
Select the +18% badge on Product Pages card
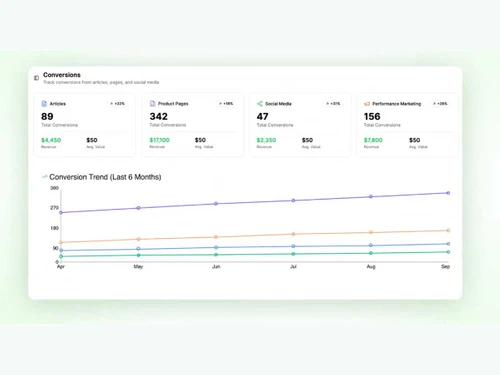tap(226, 104)
